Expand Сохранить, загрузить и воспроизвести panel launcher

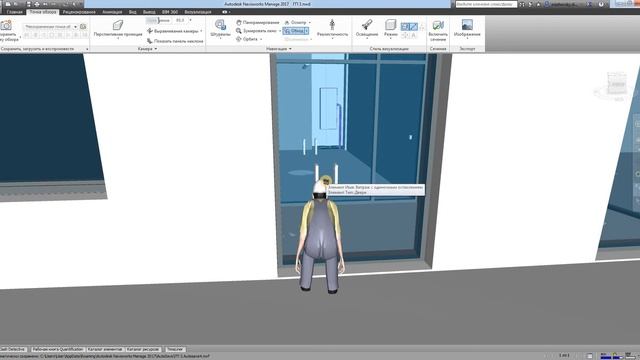87,49
